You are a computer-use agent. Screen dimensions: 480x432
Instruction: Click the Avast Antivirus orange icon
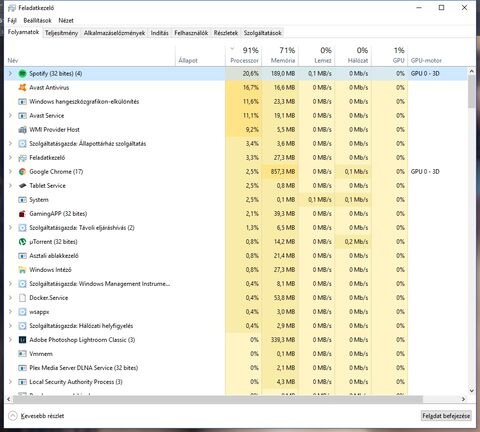[22, 87]
